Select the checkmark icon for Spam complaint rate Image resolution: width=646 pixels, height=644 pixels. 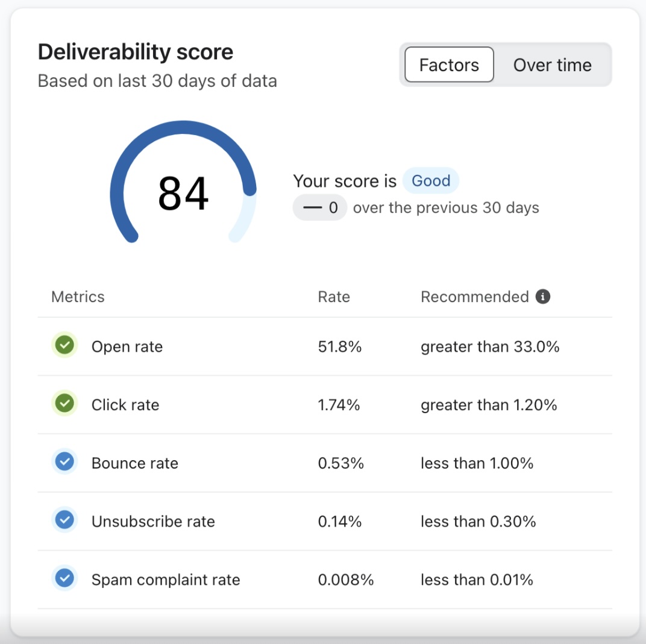(64, 578)
